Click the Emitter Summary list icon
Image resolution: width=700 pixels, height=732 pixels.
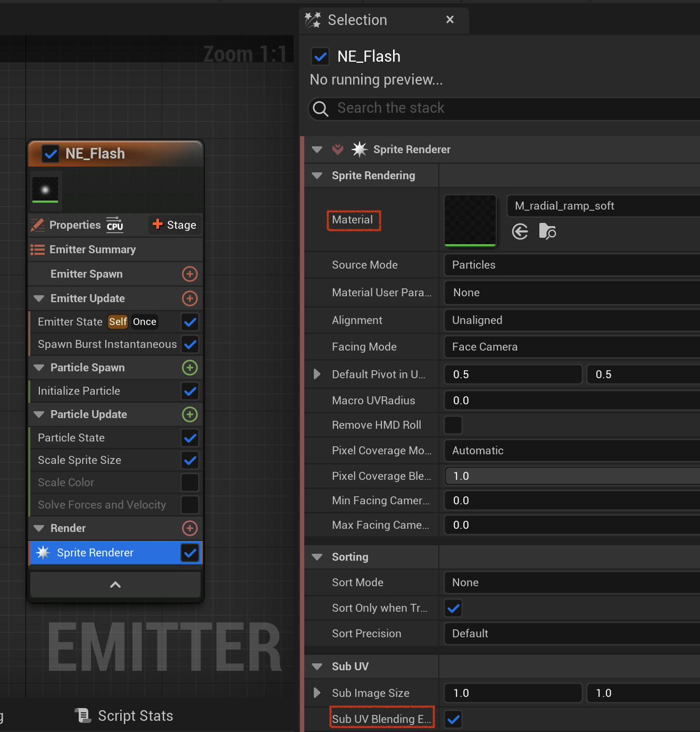[37, 249]
